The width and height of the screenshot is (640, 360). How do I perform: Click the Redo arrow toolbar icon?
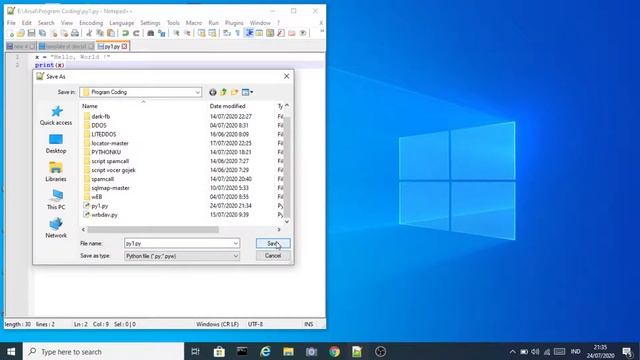coord(136,33)
